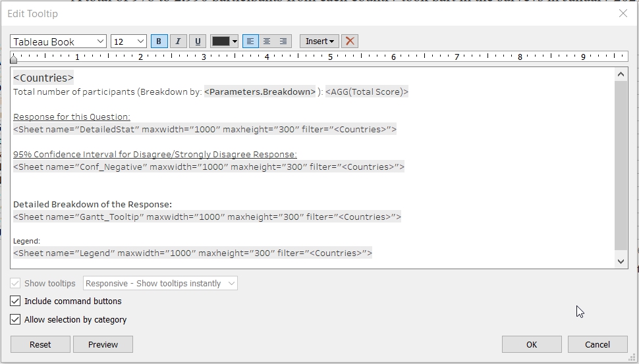Uncheck Include command buttons

pyautogui.click(x=15, y=301)
